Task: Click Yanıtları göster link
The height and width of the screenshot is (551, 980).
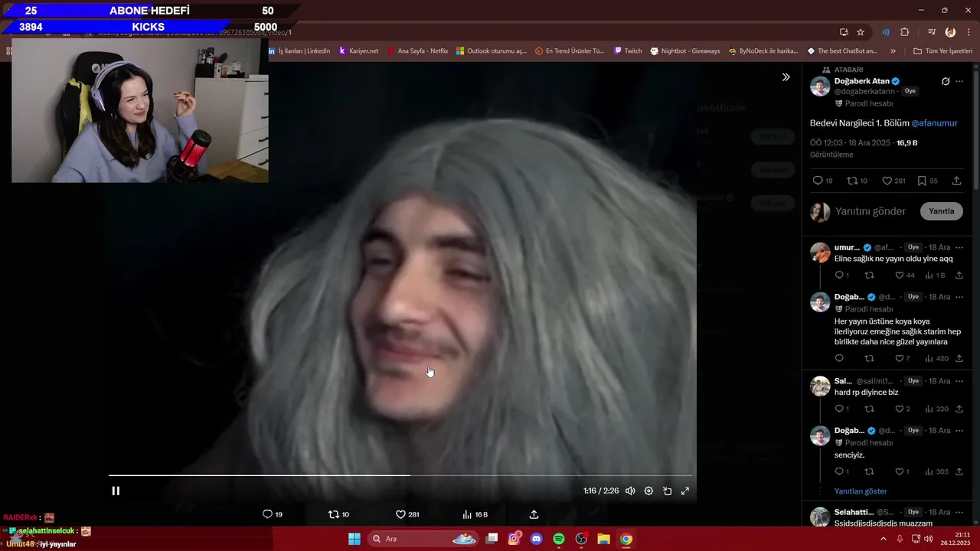Action: coord(861,491)
